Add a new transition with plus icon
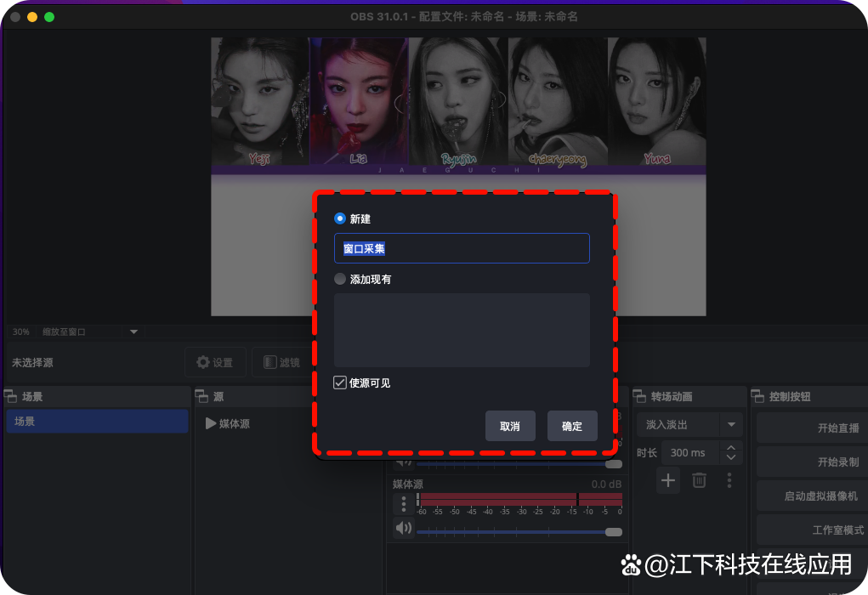 pyautogui.click(x=668, y=480)
